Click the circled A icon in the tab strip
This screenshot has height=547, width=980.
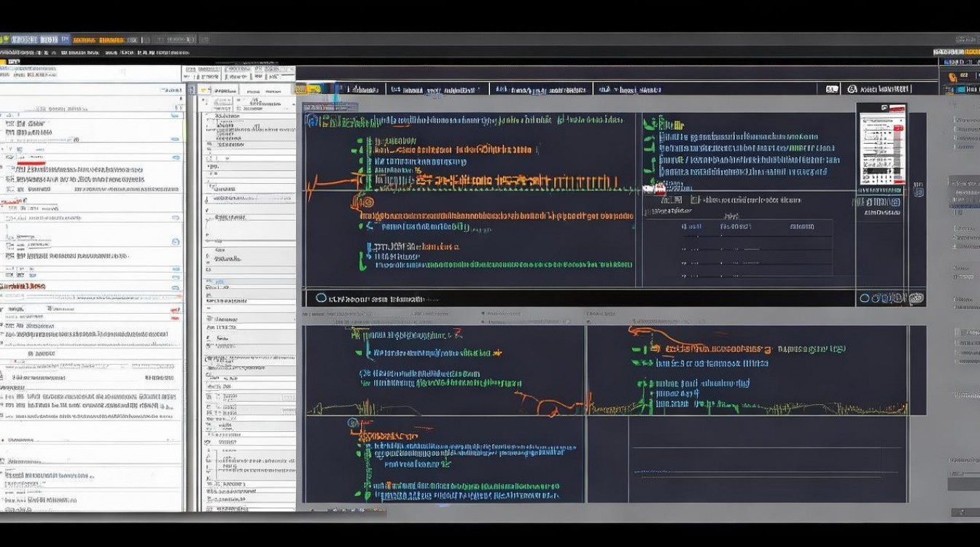point(852,89)
